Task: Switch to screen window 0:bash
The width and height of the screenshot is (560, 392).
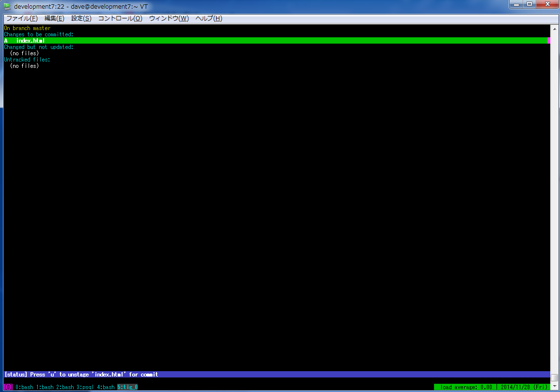Action: point(24,387)
